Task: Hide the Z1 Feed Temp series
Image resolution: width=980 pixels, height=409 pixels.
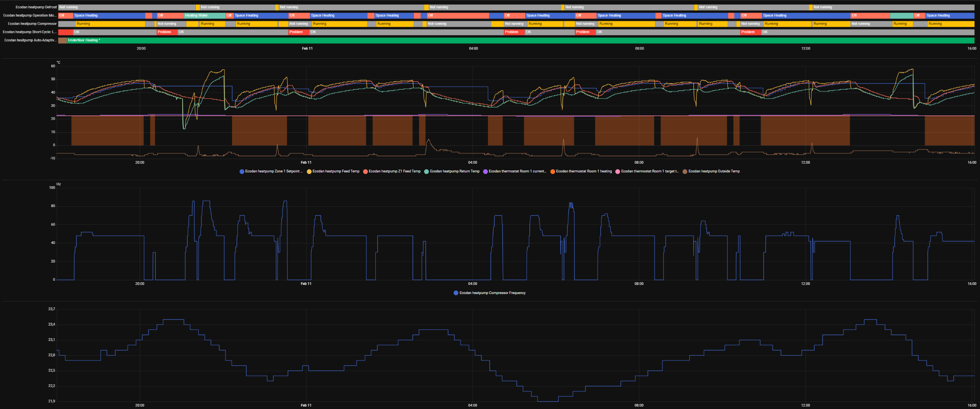Action: click(394, 171)
